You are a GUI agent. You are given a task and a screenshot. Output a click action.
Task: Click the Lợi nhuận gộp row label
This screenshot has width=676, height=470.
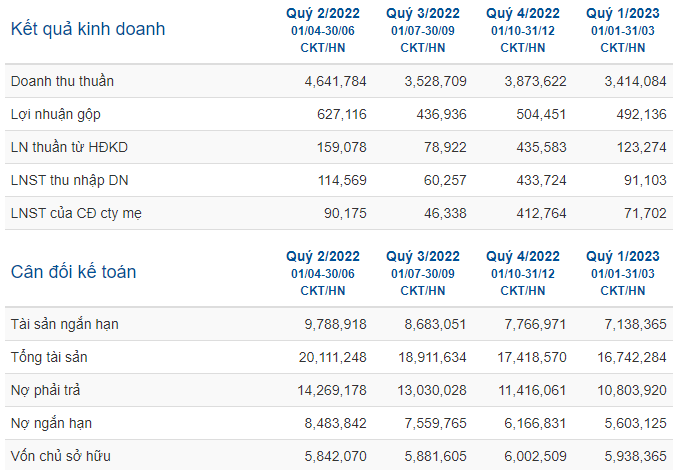click(x=56, y=114)
